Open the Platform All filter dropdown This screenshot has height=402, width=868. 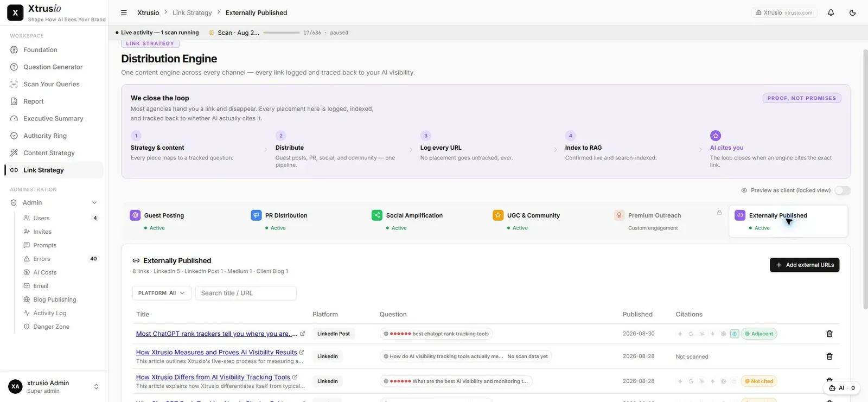coord(161,293)
